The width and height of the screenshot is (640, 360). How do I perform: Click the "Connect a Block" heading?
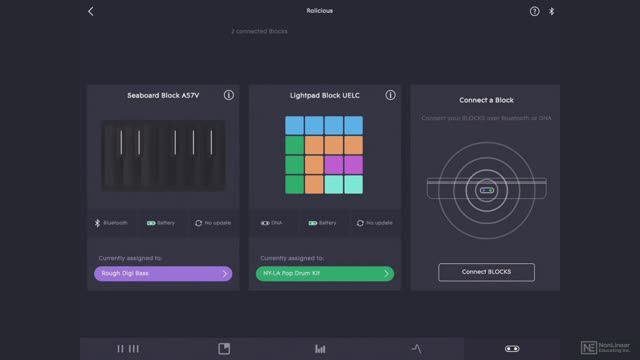[486, 100]
